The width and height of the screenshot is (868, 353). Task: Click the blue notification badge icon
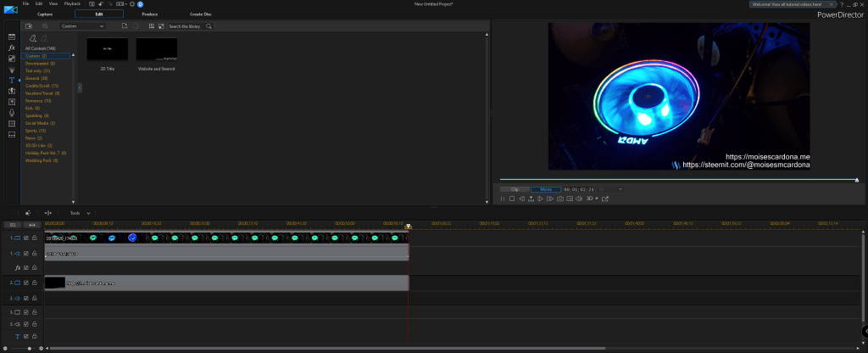tap(141, 4)
